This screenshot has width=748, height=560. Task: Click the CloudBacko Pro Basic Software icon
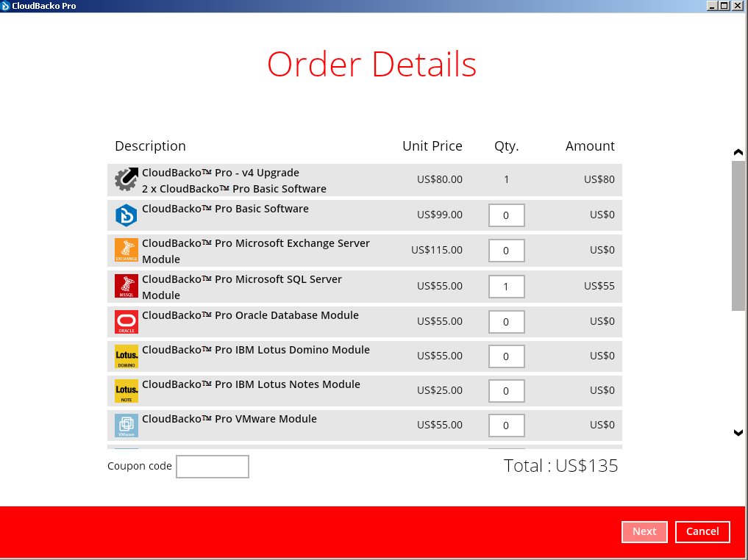(127, 215)
